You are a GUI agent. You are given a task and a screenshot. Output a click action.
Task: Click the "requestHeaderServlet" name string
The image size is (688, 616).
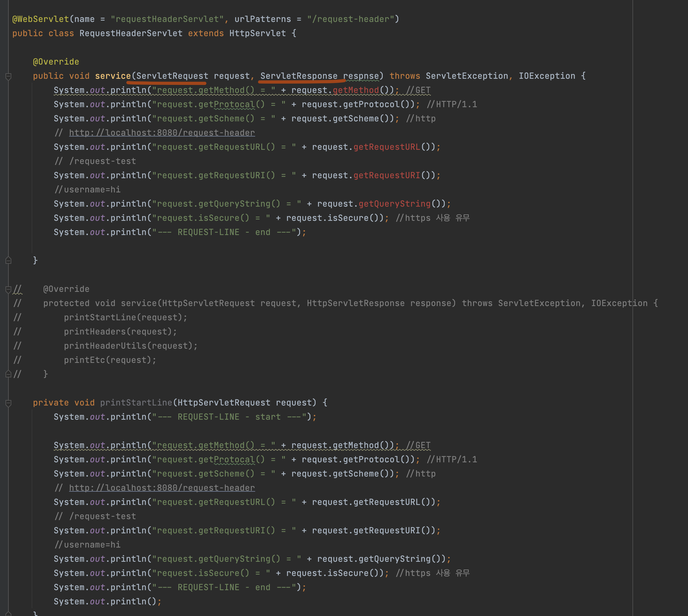point(167,19)
